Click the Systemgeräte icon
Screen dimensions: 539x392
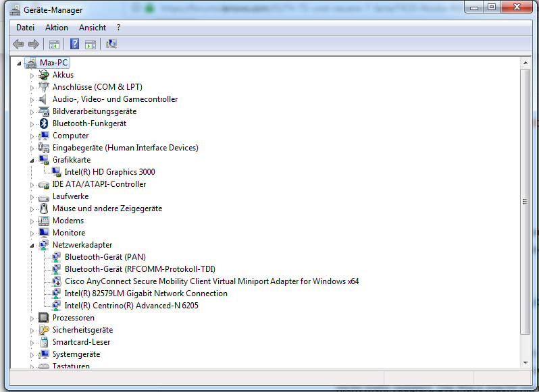44,354
